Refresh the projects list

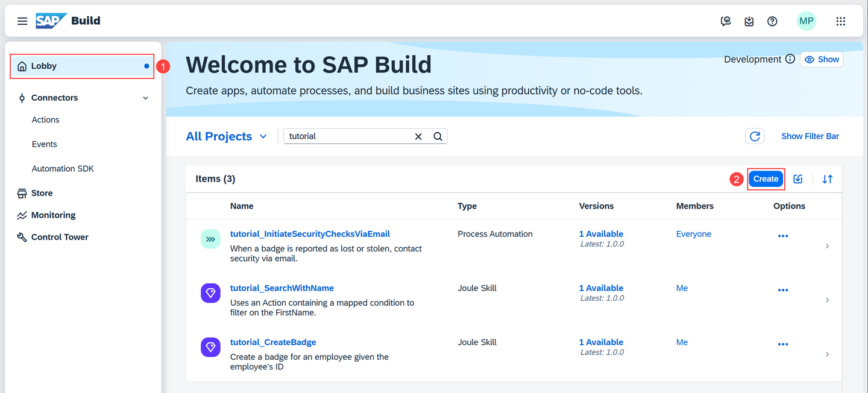pyautogui.click(x=755, y=136)
